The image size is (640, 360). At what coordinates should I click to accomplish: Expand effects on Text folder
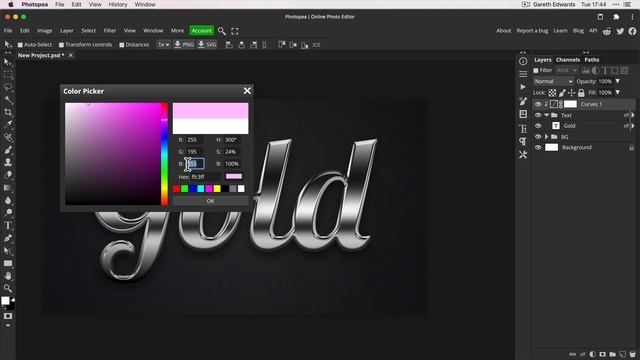point(633,116)
